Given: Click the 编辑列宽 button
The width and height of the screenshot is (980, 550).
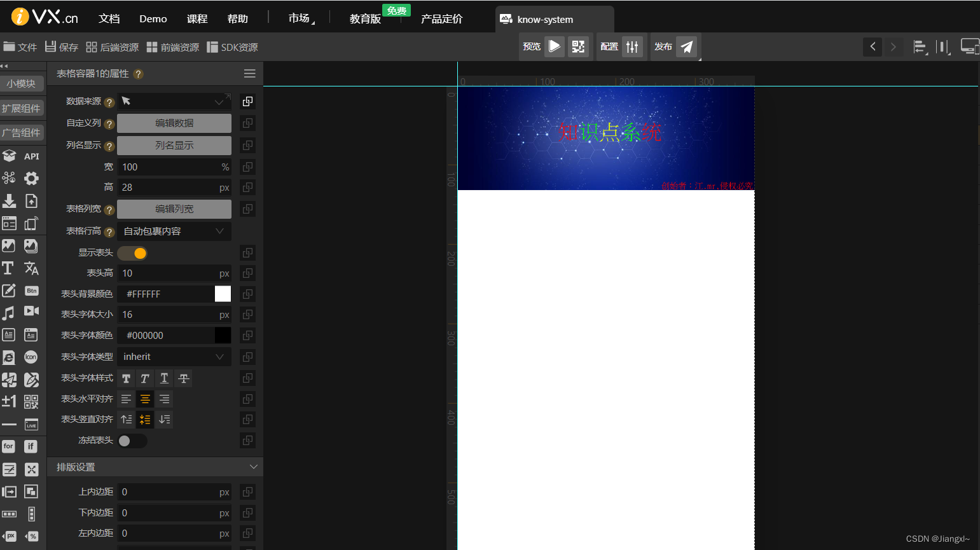Looking at the screenshot, I should click(174, 209).
